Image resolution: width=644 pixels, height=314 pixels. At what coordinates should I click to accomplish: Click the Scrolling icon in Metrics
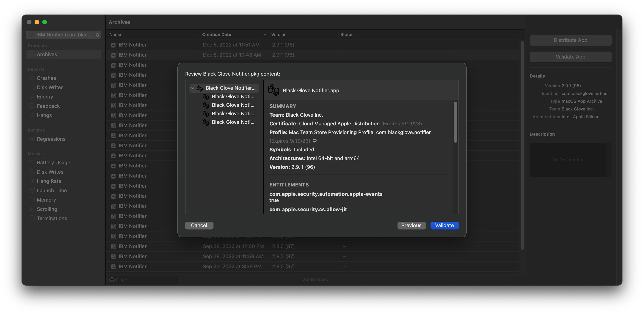32,209
